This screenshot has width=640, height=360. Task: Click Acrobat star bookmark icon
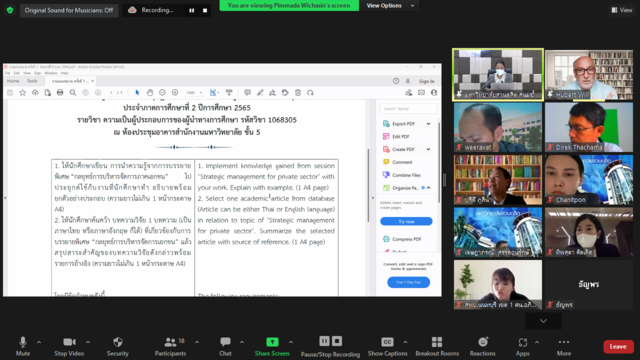[22, 93]
